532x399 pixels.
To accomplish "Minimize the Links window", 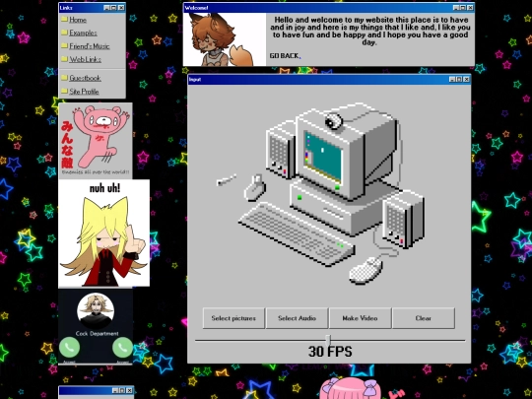I will 106,8.
